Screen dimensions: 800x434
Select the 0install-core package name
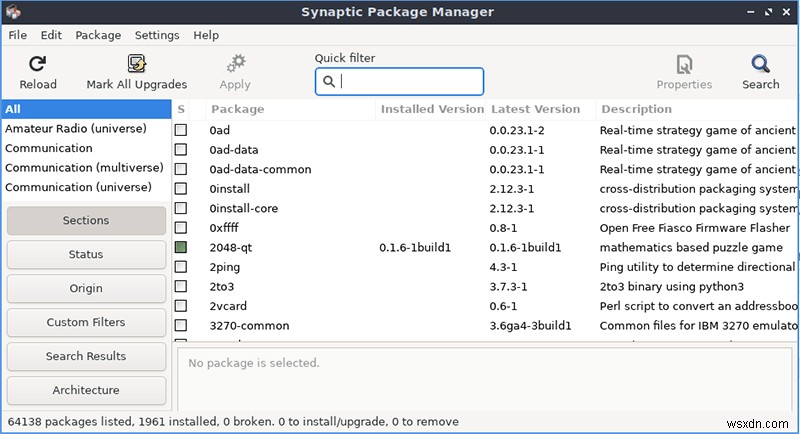(x=244, y=209)
